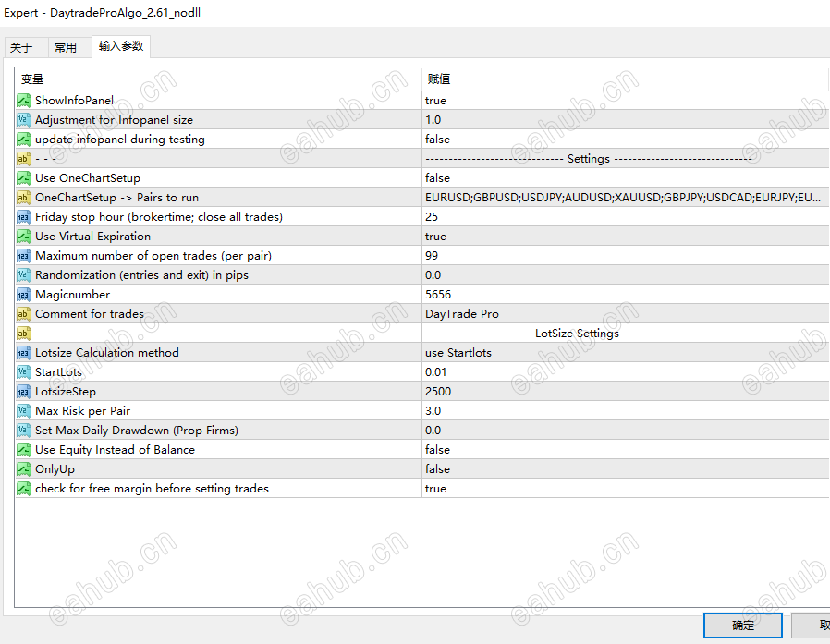Click the Comment for trades string icon

pos(24,314)
